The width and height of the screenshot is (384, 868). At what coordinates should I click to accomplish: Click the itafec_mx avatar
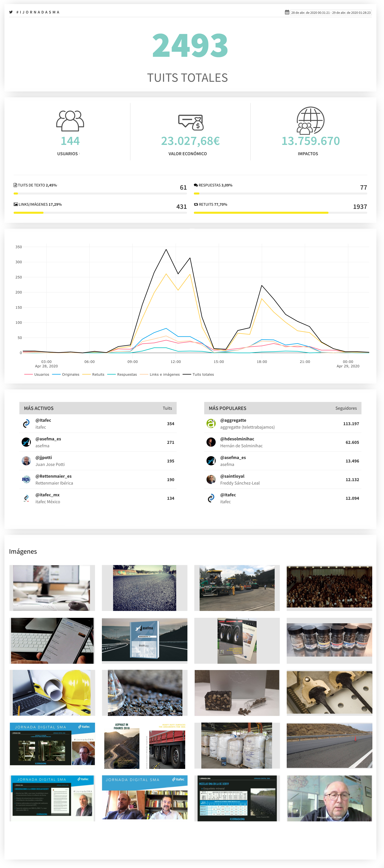26,498
